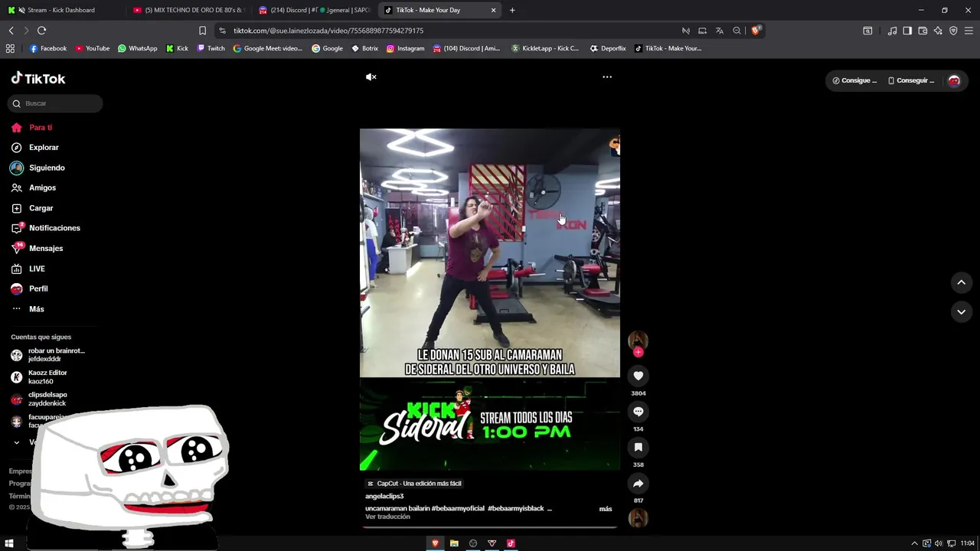Open profile avatar menu top right

pos(954,80)
